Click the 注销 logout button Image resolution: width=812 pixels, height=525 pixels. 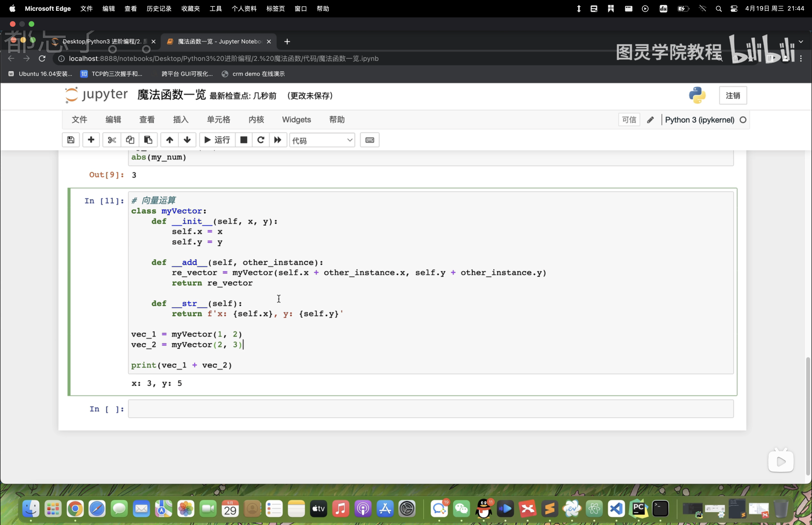pos(733,95)
